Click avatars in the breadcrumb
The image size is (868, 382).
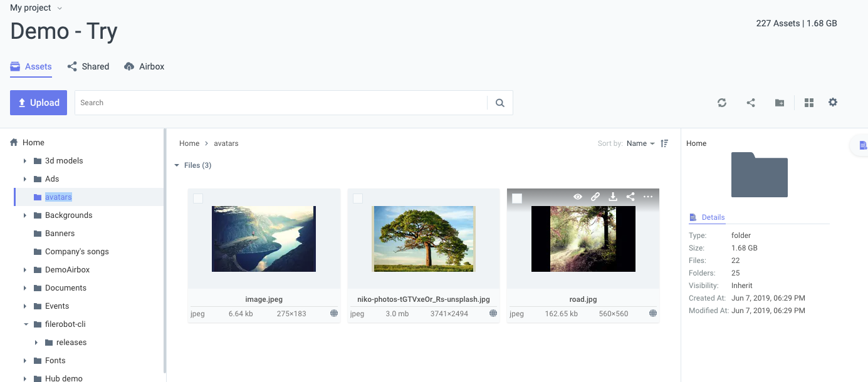click(226, 143)
